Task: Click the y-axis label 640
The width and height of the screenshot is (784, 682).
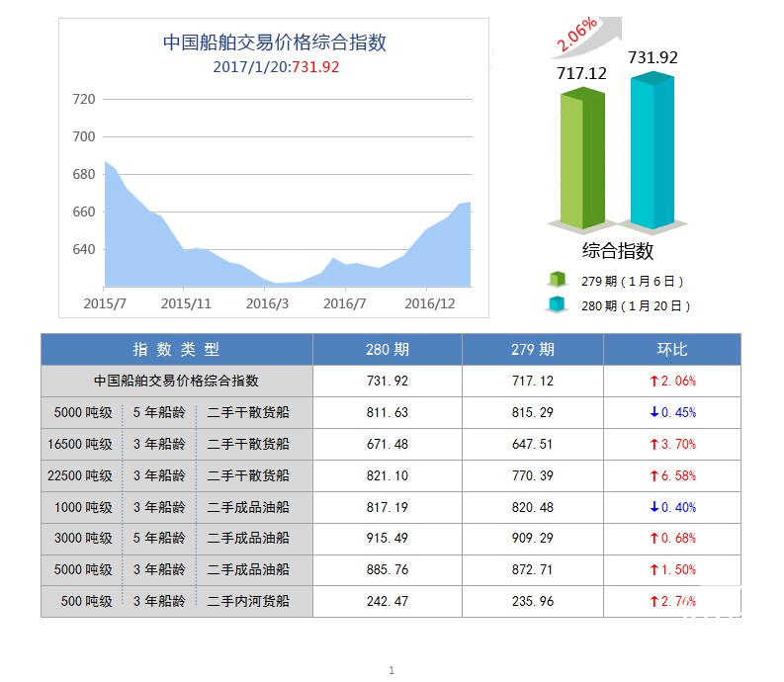Action: tap(83, 249)
